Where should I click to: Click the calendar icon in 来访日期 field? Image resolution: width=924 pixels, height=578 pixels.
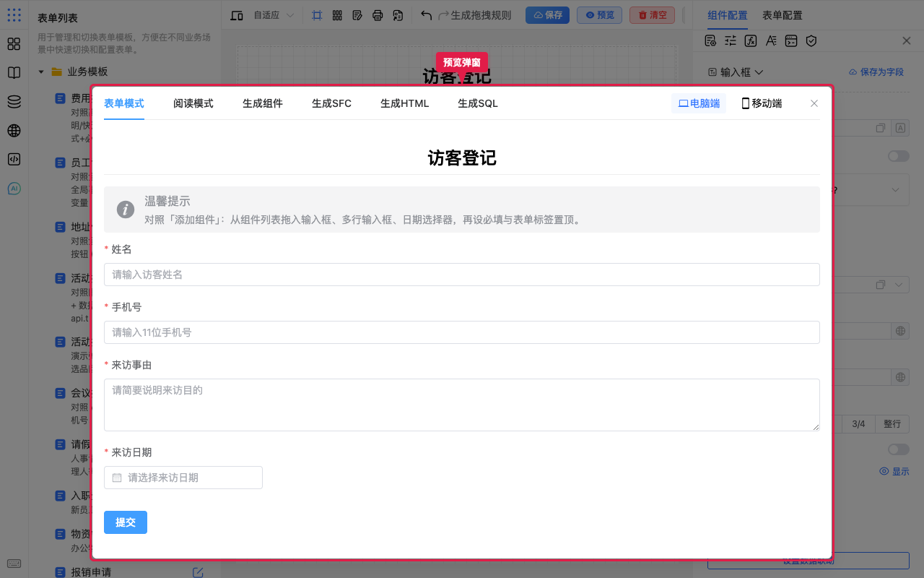click(117, 478)
